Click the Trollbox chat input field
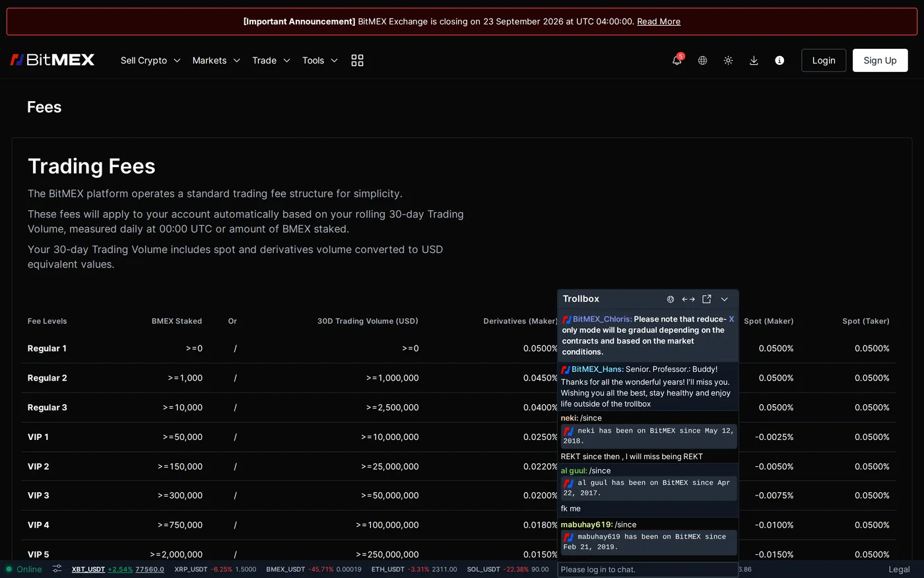Screen dimensions: 924x578 click(648, 569)
